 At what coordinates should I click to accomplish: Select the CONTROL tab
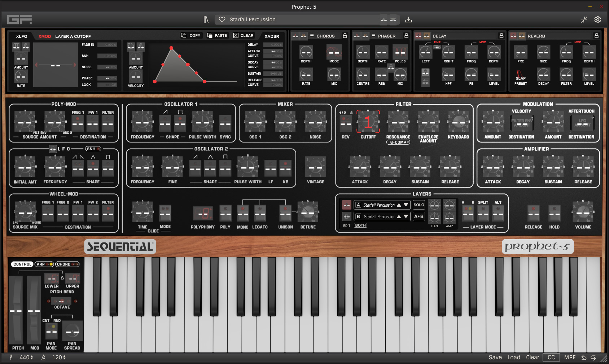point(22,264)
